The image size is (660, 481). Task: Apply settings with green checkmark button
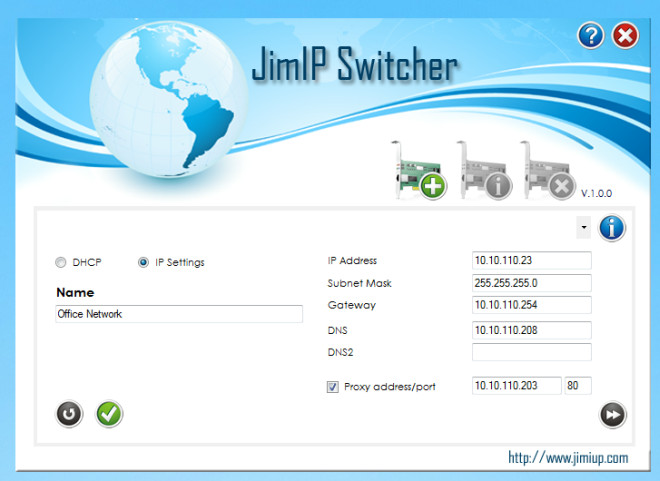pyautogui.click(x=109, y=414)
